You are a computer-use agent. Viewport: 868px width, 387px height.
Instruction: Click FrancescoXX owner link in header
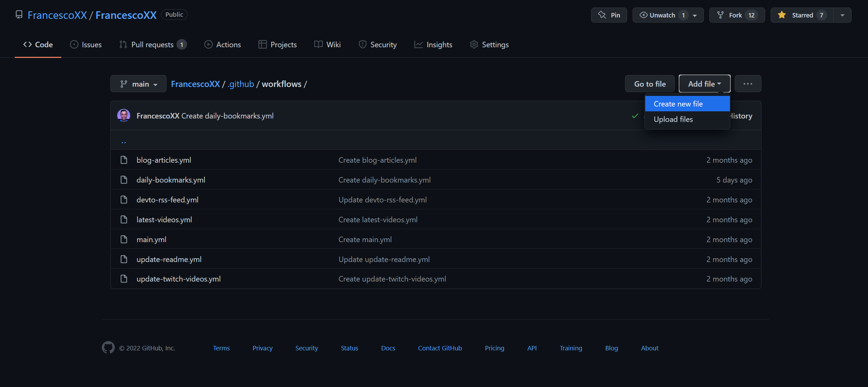coord(57,15)
